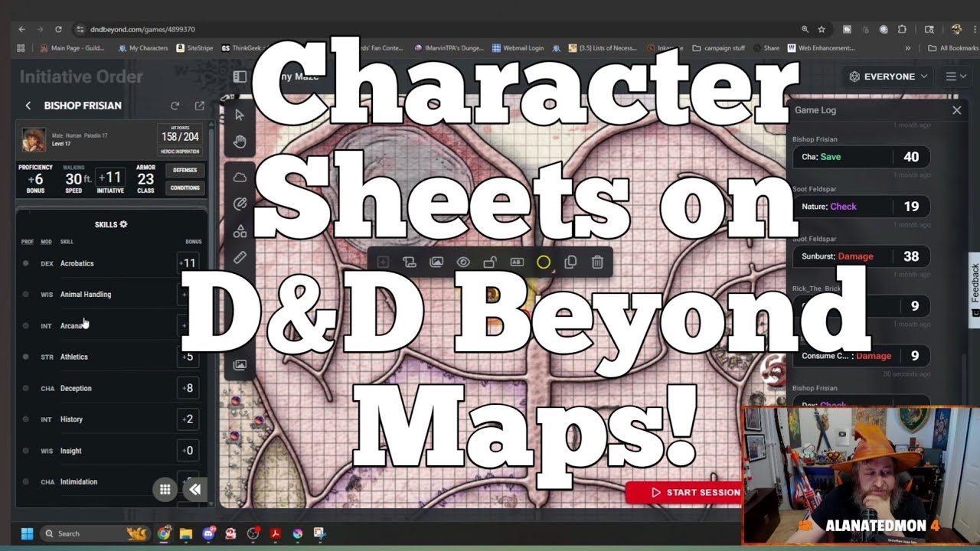The width and height of the screenshot is (980, 551).
Task: Refresh the Bishop Frisian character sheet
Action: tap(175, 106)
